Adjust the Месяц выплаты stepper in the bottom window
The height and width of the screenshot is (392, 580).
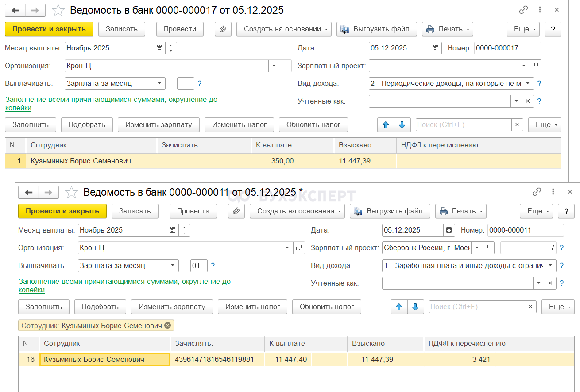185,230
